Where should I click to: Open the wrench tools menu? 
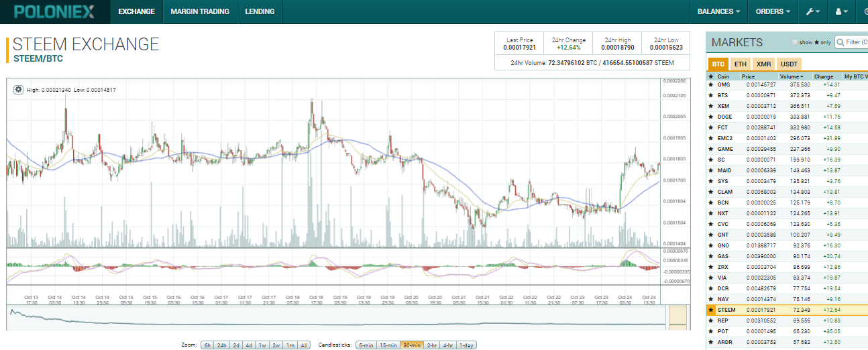(812, 11)
